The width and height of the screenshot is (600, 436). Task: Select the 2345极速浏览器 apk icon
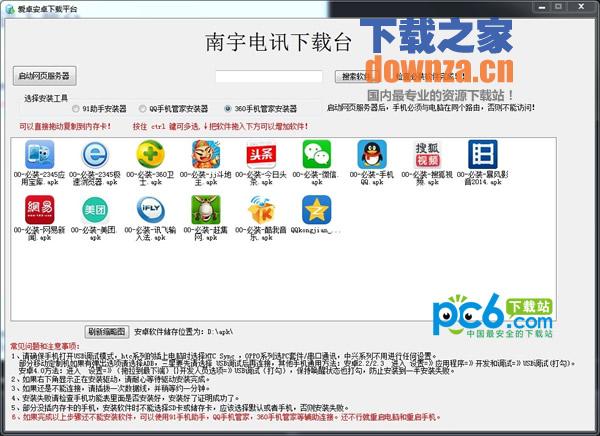pyautogui.click(x=95, y=154)
